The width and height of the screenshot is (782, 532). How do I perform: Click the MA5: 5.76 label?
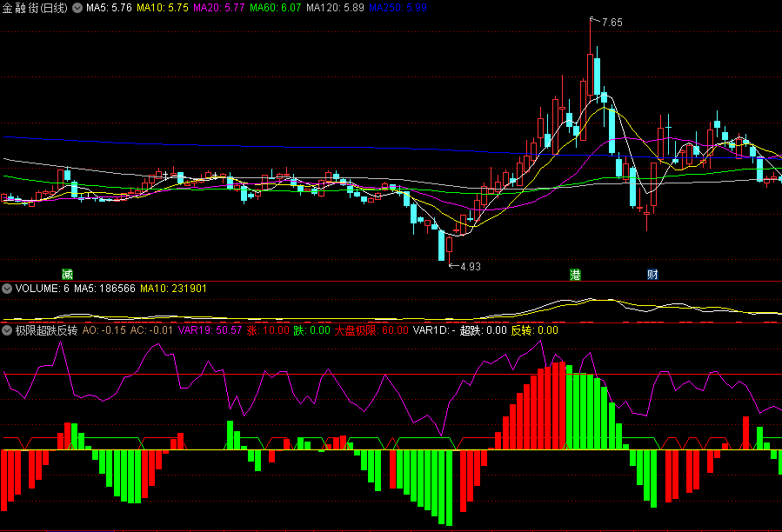click(110, 8)
